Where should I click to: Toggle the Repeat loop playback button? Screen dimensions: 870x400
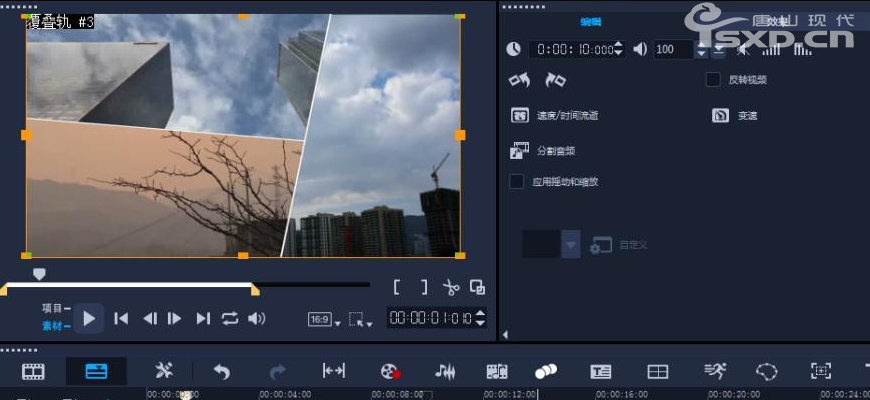230,318
